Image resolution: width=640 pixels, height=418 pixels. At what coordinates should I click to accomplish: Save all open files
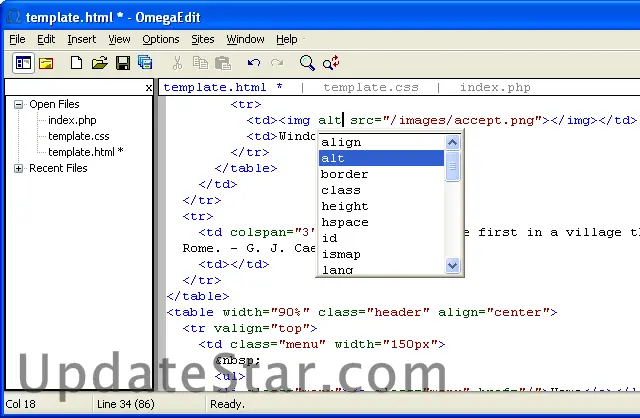coord(145,62)
